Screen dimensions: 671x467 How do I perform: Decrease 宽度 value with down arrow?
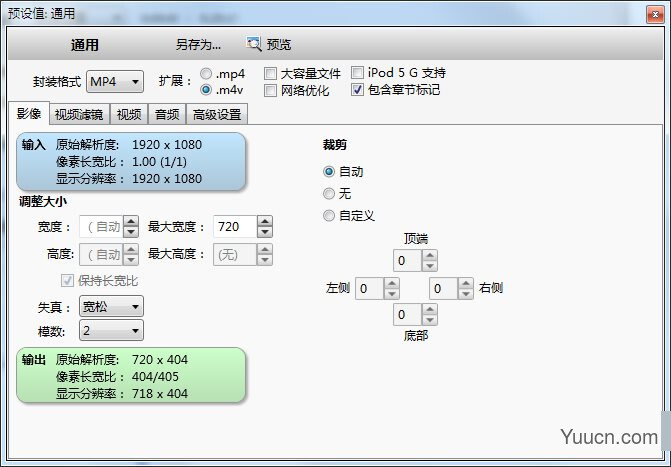pos(131,232)
